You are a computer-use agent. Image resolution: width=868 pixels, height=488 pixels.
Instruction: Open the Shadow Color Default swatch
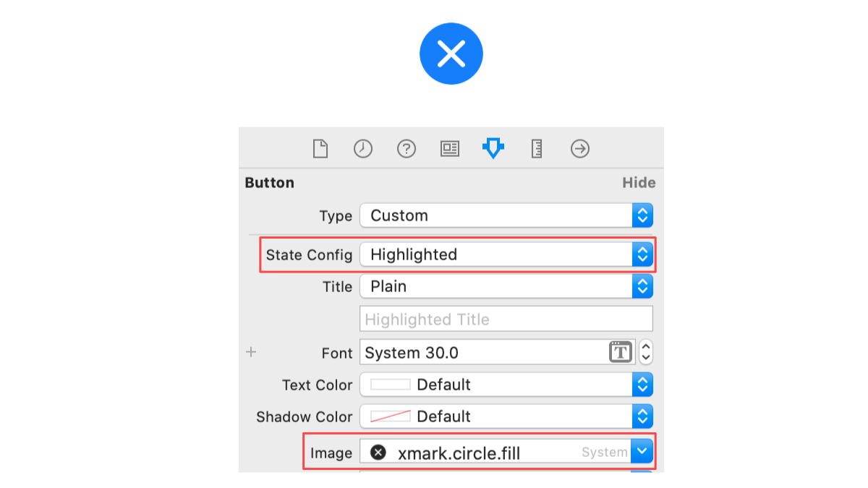pos(391,417)
